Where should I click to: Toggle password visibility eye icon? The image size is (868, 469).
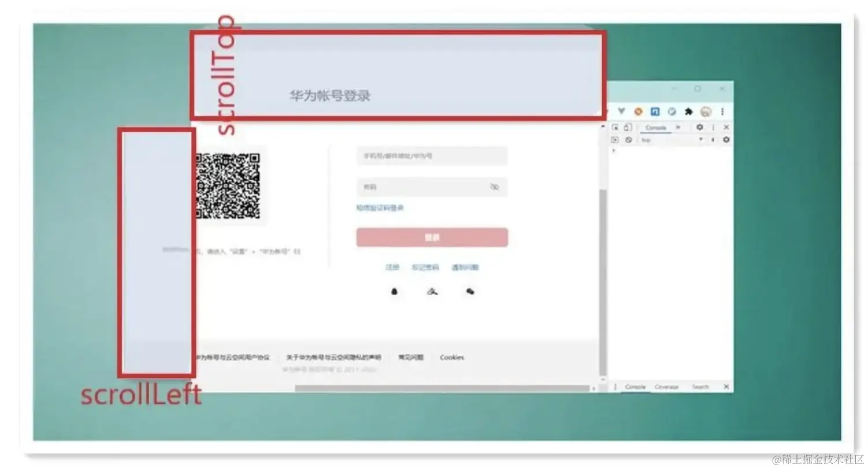point(494,187)
